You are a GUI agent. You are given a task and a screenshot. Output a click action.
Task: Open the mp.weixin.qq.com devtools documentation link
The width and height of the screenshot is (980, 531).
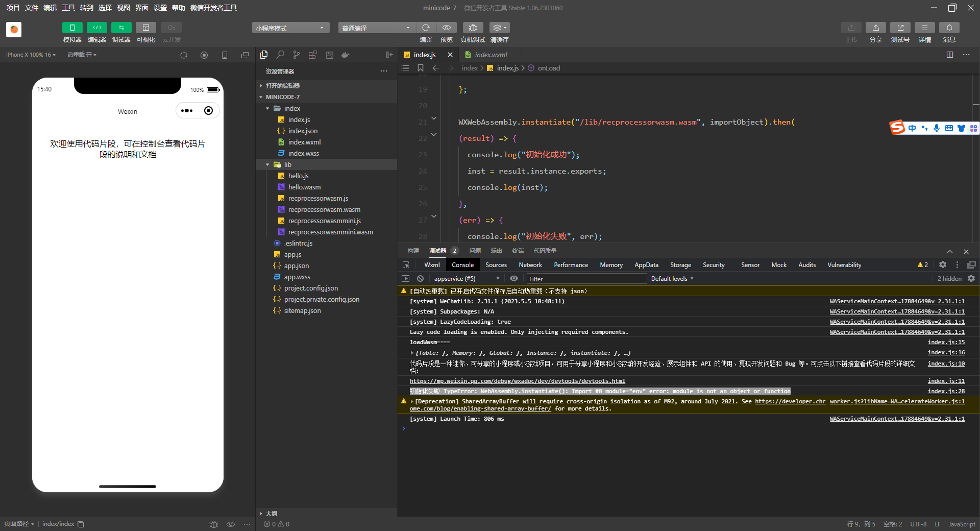point(517,381)
